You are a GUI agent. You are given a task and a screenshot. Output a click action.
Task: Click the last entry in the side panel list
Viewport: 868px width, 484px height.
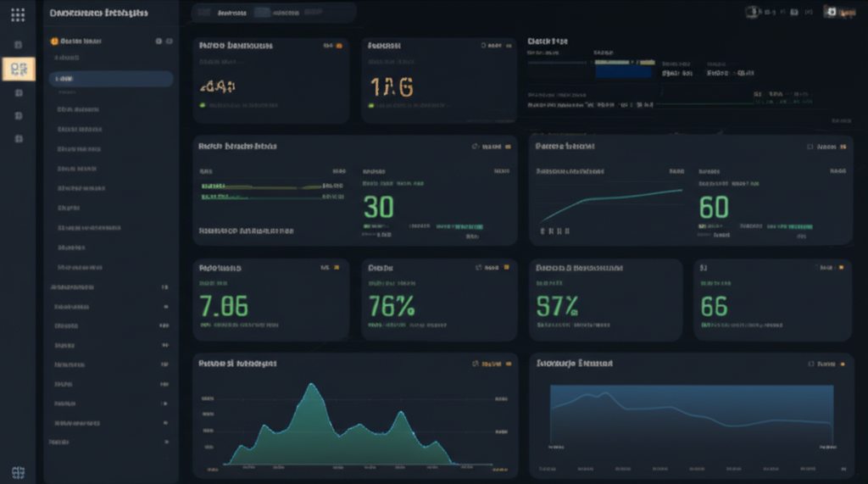coord(59,442)
